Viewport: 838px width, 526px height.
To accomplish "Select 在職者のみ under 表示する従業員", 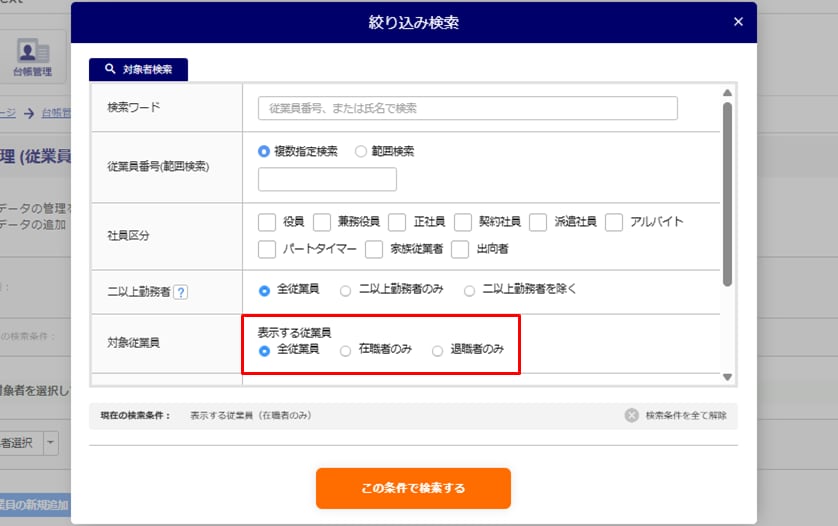I will [345, 351].
